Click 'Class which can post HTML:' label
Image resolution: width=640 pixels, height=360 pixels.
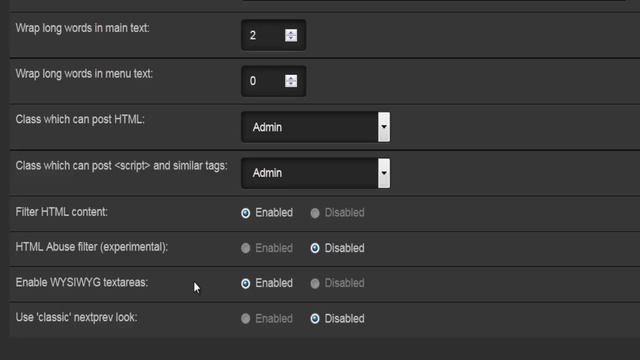coord(80,120)
